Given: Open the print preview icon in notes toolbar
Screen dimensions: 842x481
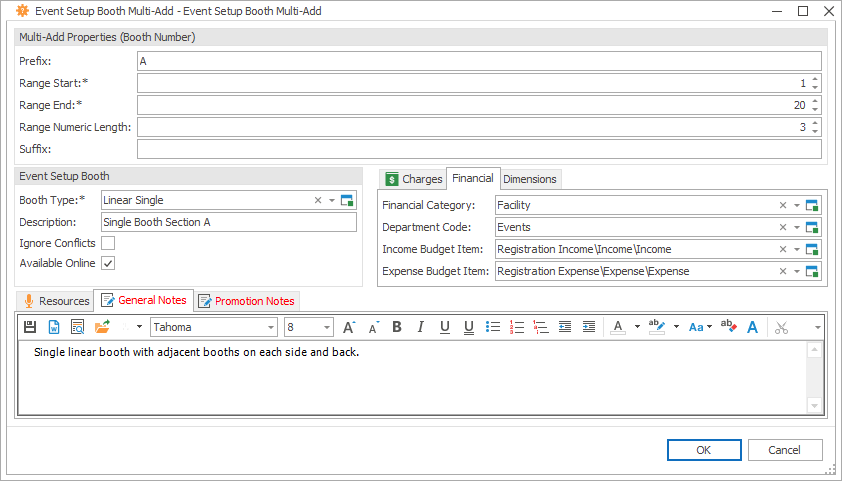Looking at the screenshot, I should pyautogui.click(x=77, y=327).
